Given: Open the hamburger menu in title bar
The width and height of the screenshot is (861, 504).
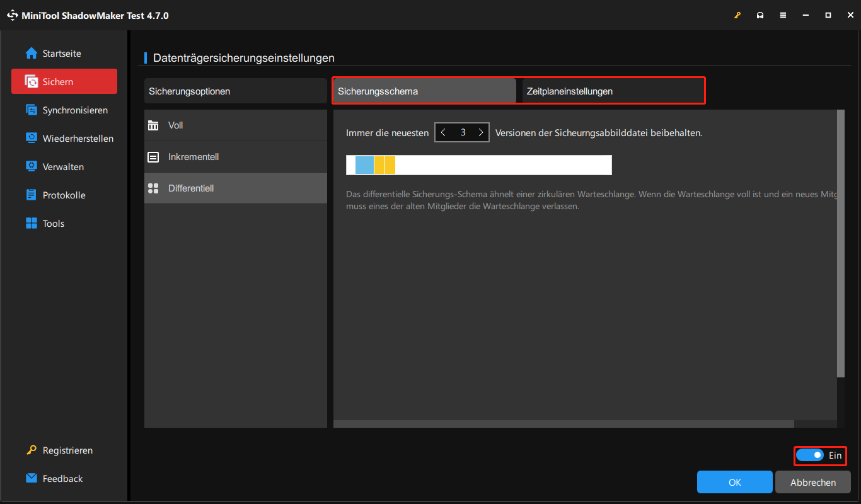Looking at the screenshot, I should point(783,15).
